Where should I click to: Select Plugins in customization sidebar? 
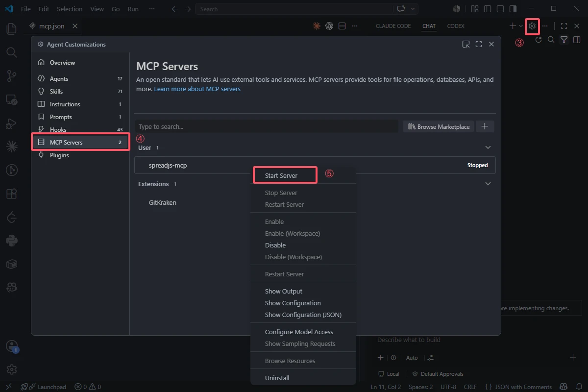80,155
